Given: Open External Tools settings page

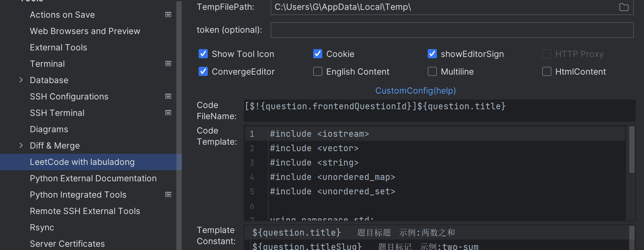Looking at the screenshot, I should click(x=58, y=47).
